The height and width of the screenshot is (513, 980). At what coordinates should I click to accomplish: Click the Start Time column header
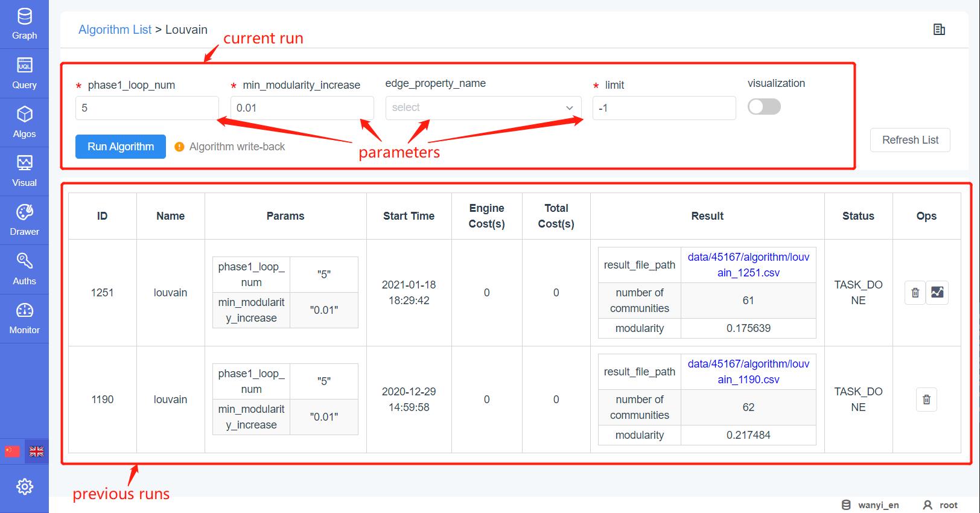[409, 216]
